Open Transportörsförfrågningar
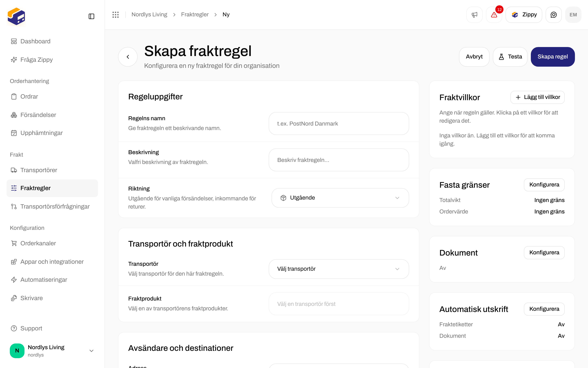Image resolution: width=588 pixels, height=368 pixels. tap(52, 206)
